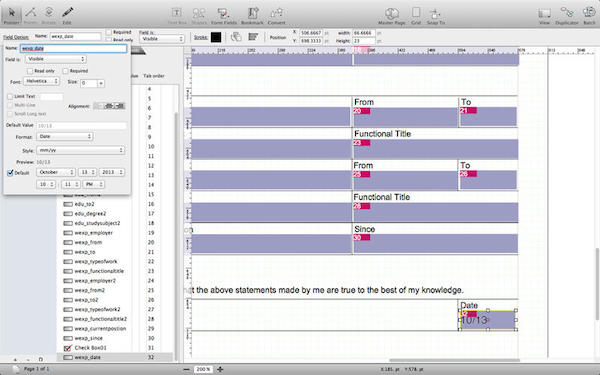600x375 pixels.
Task: Click the copy-style icon beside Stroke swatch
Action: click(236, 37)
